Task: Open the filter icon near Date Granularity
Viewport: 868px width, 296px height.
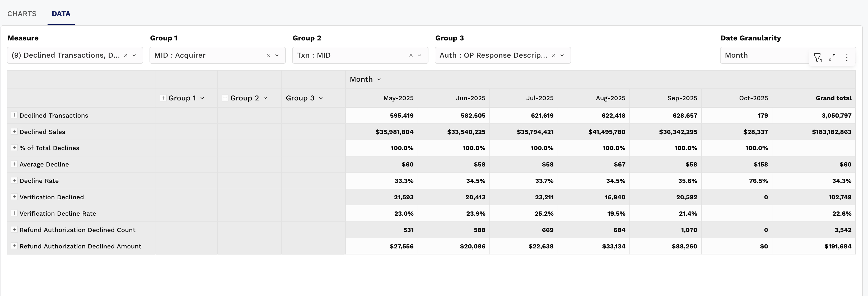Action: pyautogui.click(x=818, y=57)
